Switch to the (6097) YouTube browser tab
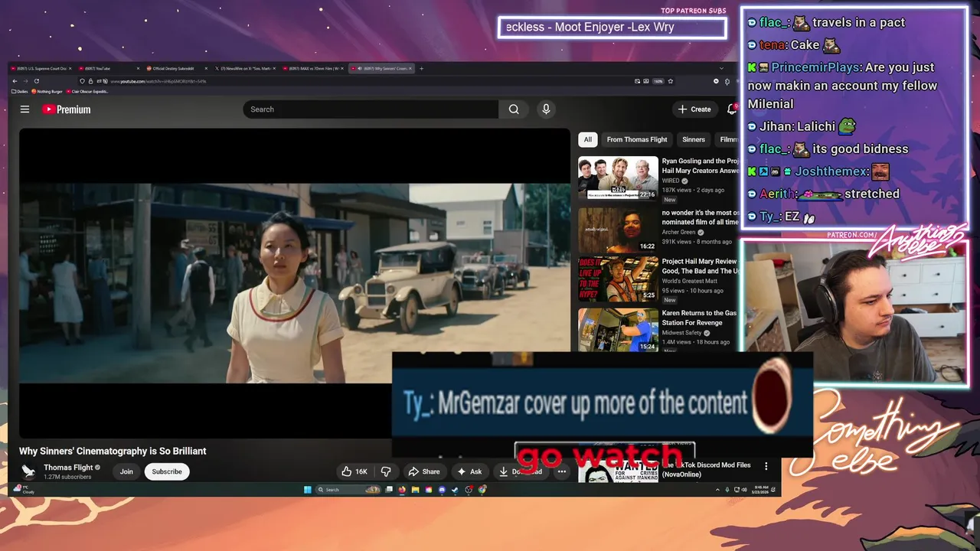The image size is (980, 551). [109, 68]
